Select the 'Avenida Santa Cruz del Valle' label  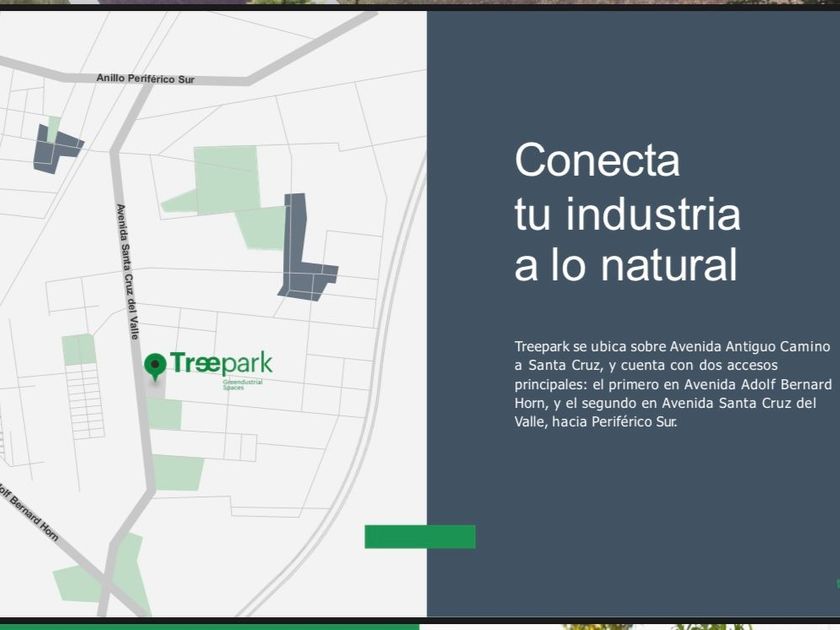coord(128,272)
